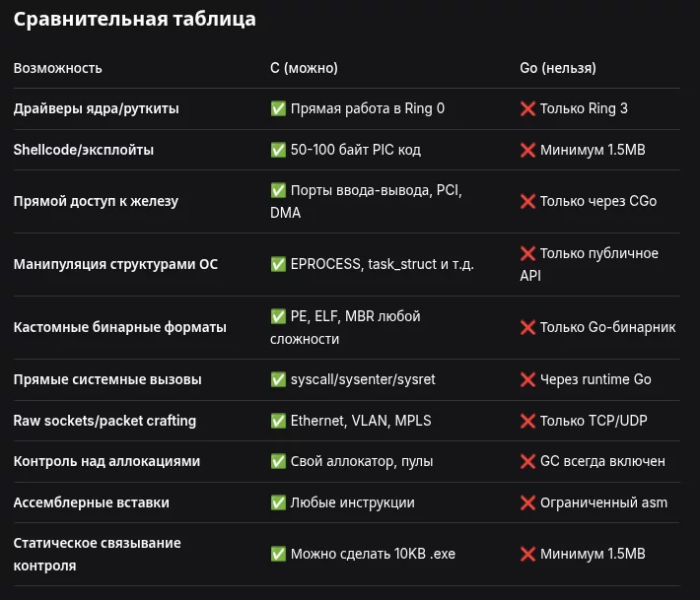Image resolution: width=700 pixels, height=600 pixels.
Task: Click green checkmark next to 'Прямая работа в Ring 0'
Action: [x=278, y=108]
